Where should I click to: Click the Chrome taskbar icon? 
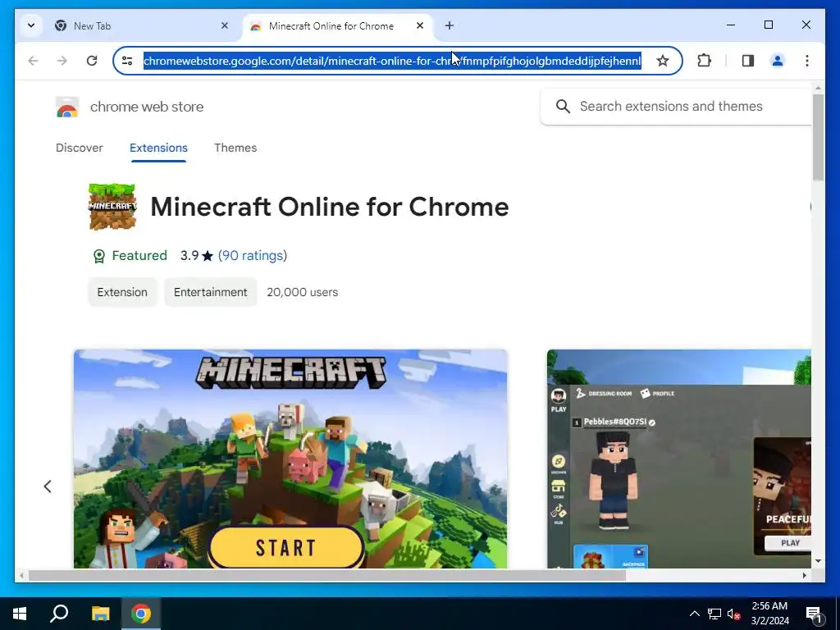(x=141, y=614)
